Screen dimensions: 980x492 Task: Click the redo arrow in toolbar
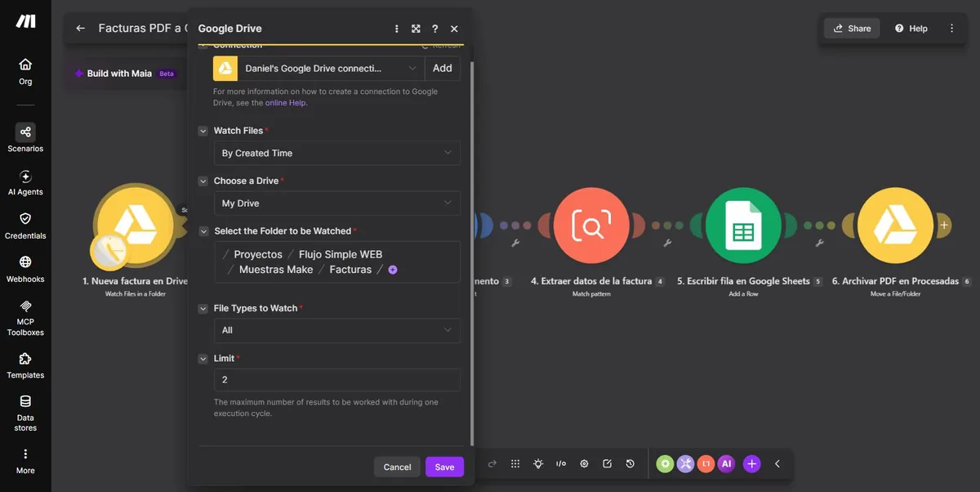(x=492, y=463)
